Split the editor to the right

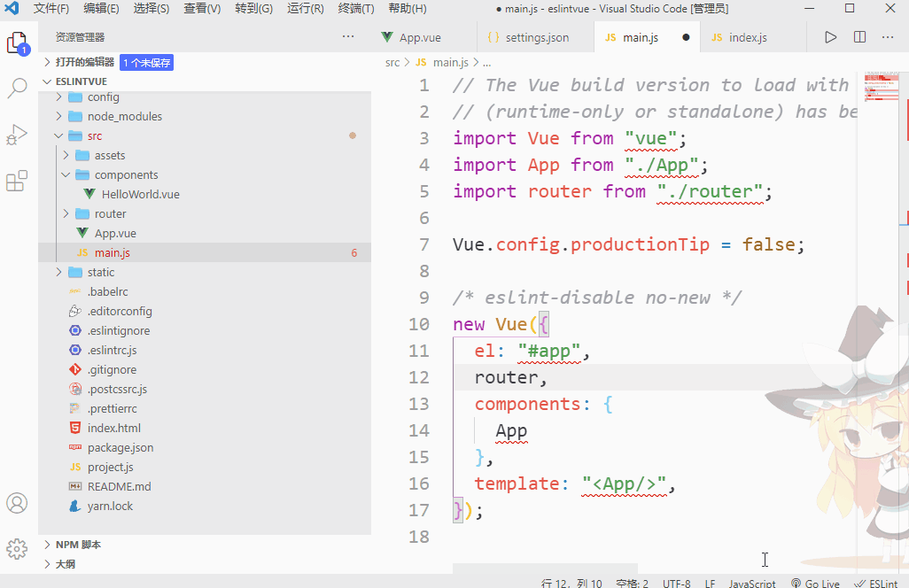859,37
